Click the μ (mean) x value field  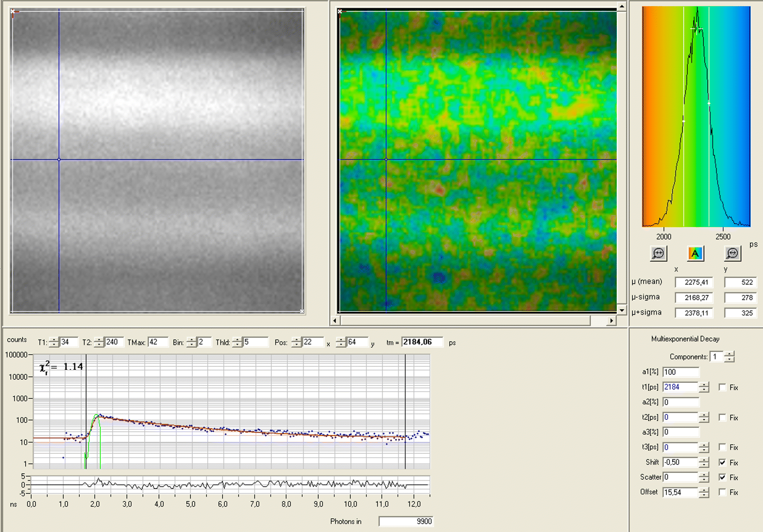pos(693,282)
